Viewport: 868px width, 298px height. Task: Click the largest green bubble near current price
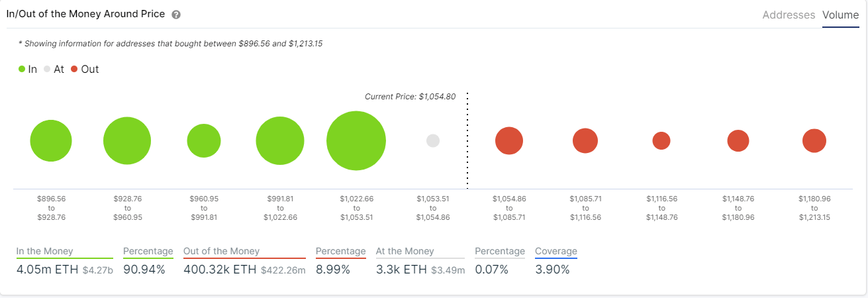(x=356, y=141)
